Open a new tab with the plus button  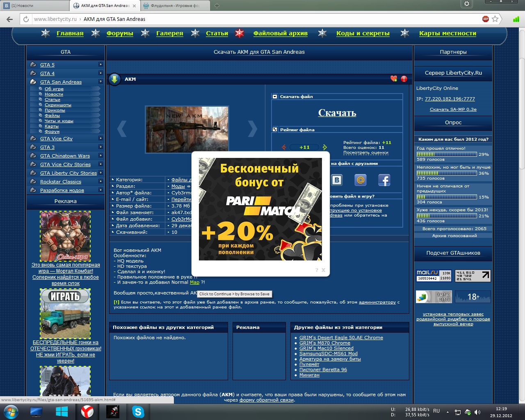click(x=217, y=5)
